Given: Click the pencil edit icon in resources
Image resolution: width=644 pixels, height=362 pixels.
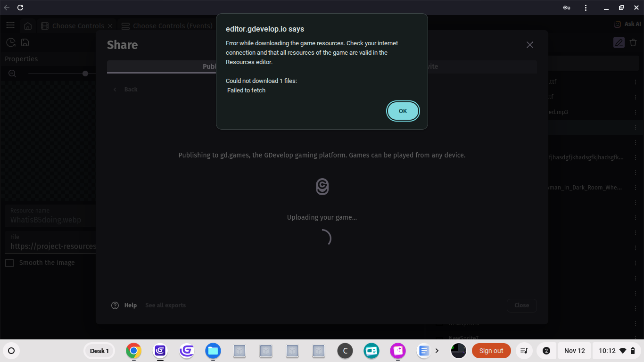Looking at the screenshot, I should [619, 42].
